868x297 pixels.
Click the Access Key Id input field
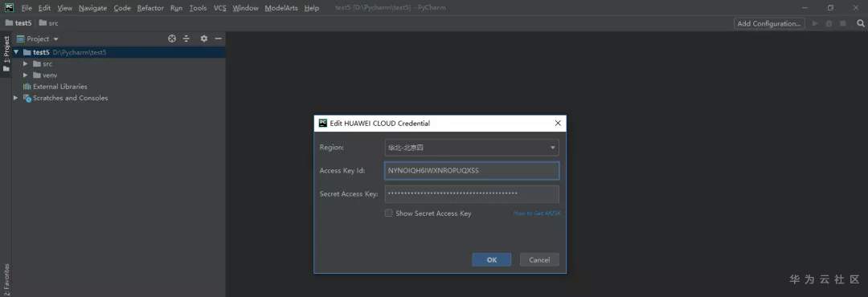point(472,171)
